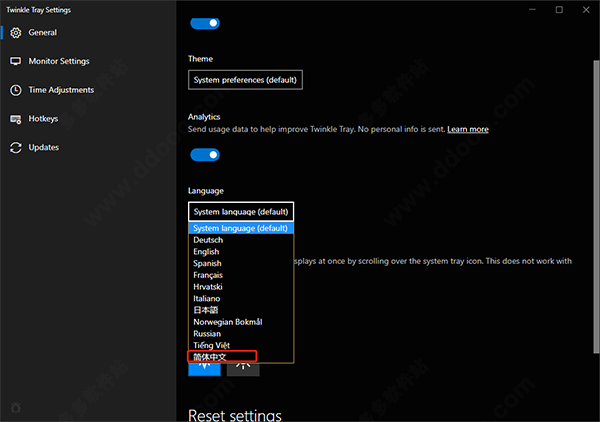This screenshot has height=422, width=600.
Task: Click the Updates refresh icon
Action: 16,148
